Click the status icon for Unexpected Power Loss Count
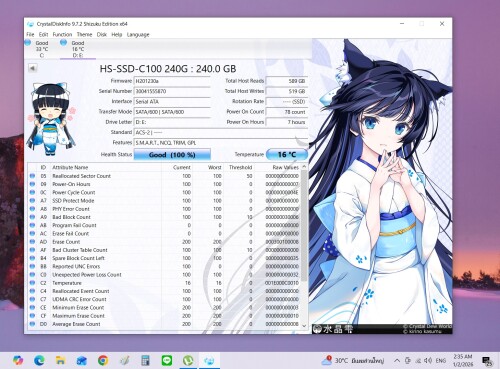Screen dimensions: 500x369 32,274
